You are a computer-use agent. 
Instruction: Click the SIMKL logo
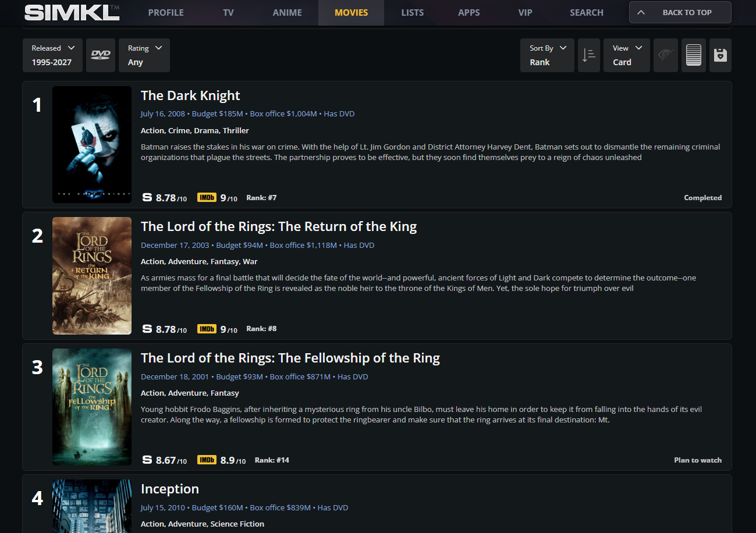(72, 12)
